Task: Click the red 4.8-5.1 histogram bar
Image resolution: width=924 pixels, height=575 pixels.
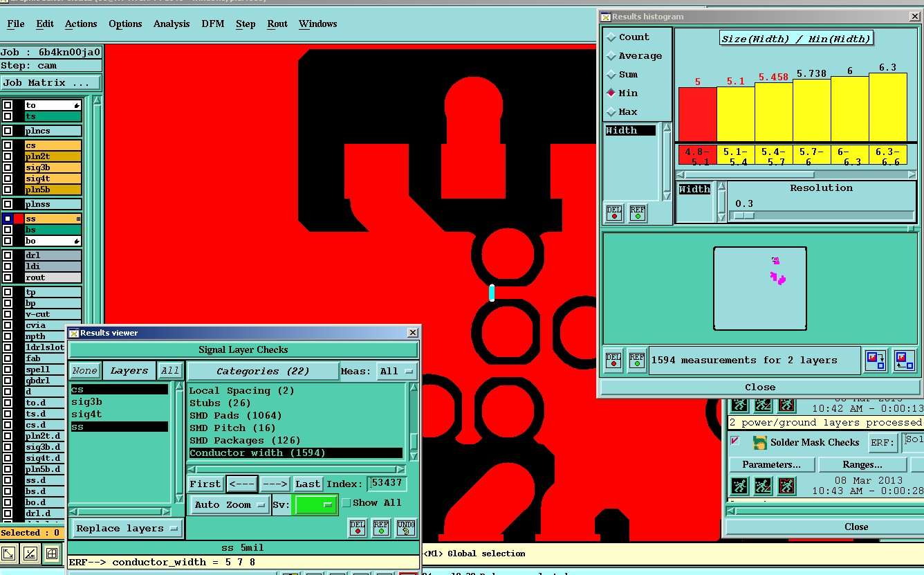Action: [x=697, y=114]
